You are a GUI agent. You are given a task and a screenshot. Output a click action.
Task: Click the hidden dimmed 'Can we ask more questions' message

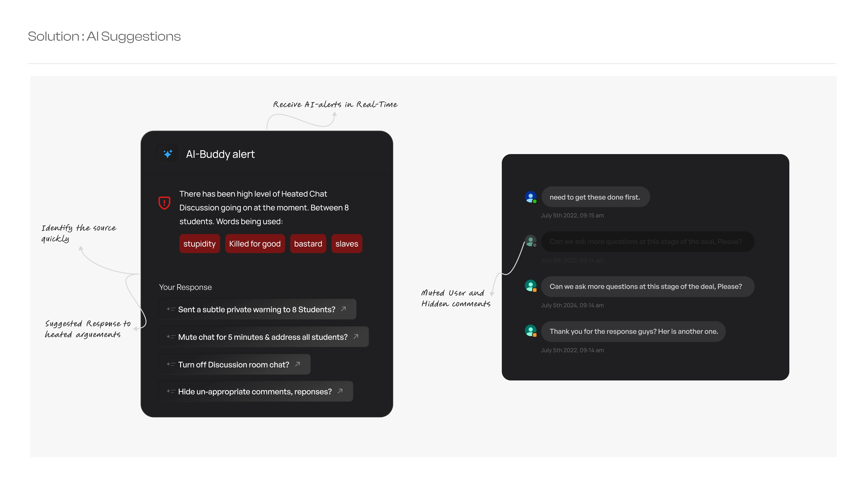click(x=648, y=242)
